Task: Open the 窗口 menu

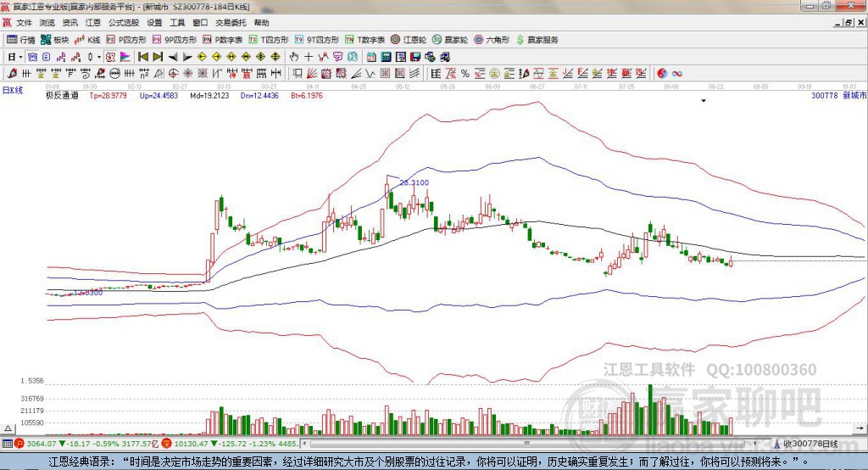Action: point(200,23)
